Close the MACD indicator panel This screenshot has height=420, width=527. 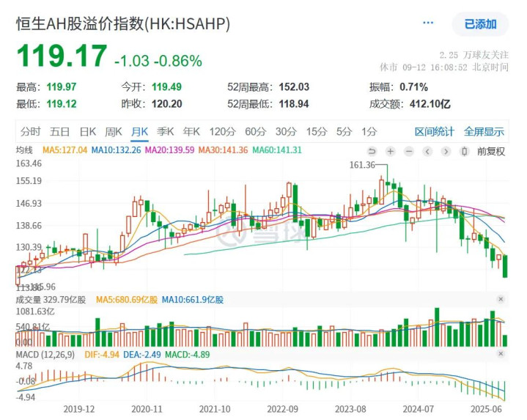(x=501, y=353)
